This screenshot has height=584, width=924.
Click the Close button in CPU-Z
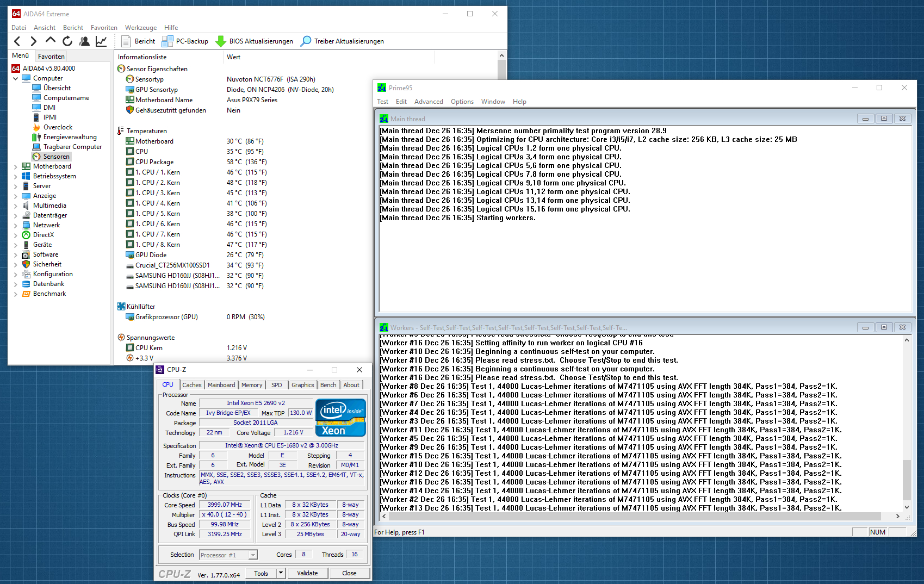[x=349, y=573]
